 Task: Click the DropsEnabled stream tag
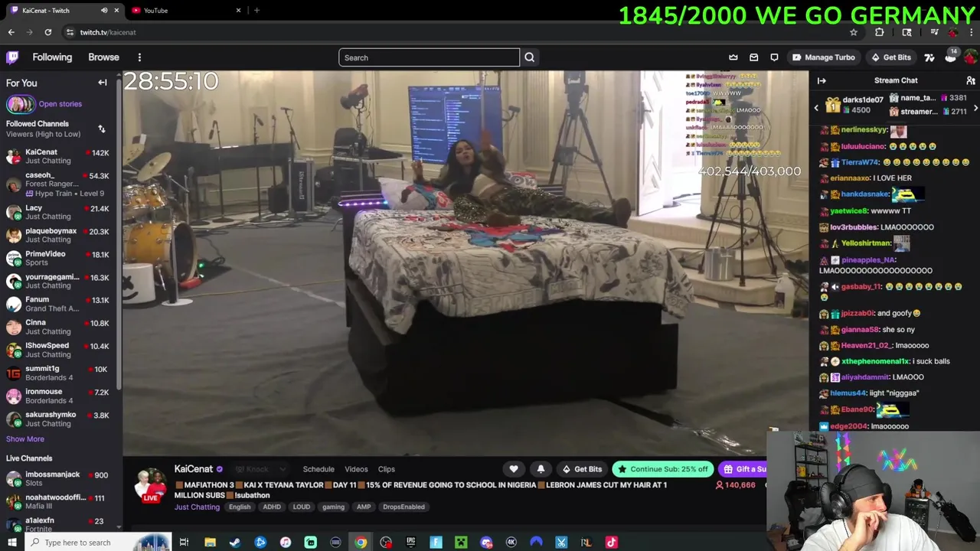point(403,507)
